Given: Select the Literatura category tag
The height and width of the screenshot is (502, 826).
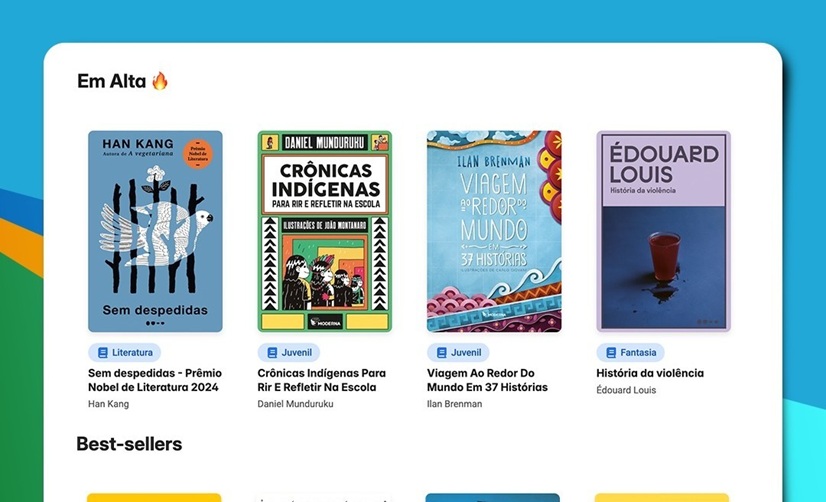Looking at the screenshot, I should (124, 352).
